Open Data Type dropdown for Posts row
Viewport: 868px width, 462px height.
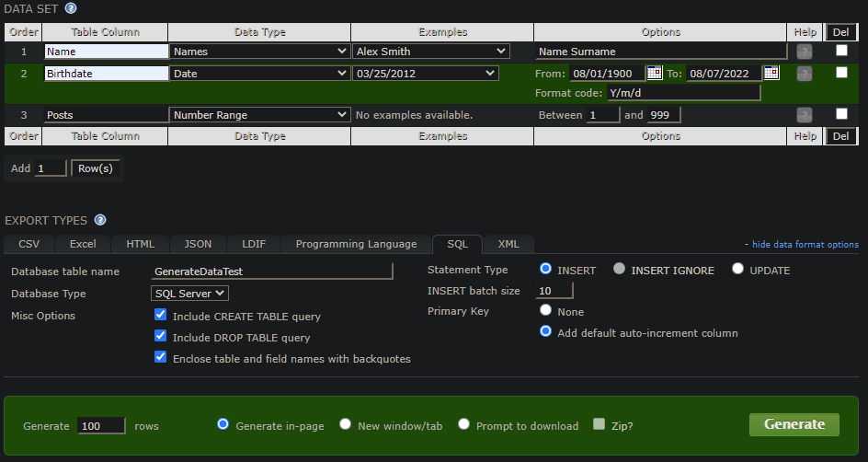259,115
